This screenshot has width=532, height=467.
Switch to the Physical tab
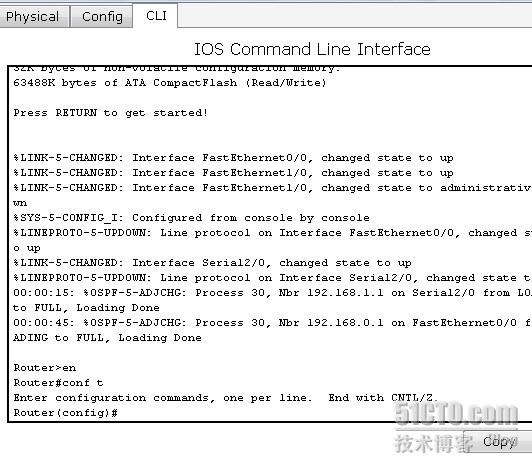[x=33, y=16]
